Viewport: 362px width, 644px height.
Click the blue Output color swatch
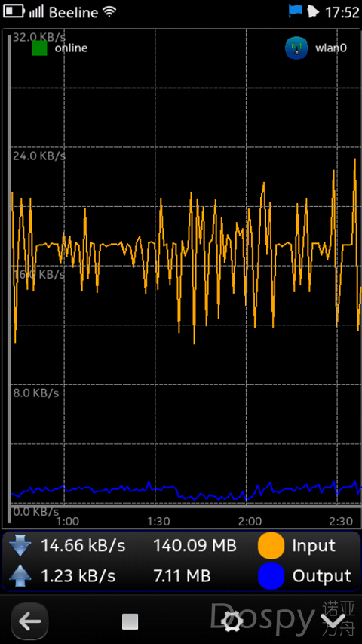click(271, 576)
